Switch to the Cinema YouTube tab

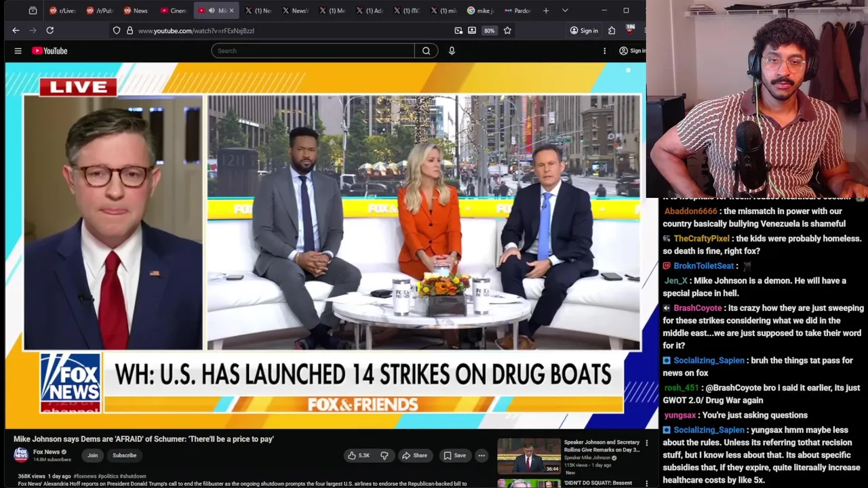pyautogui.click(x=174, y=11)
